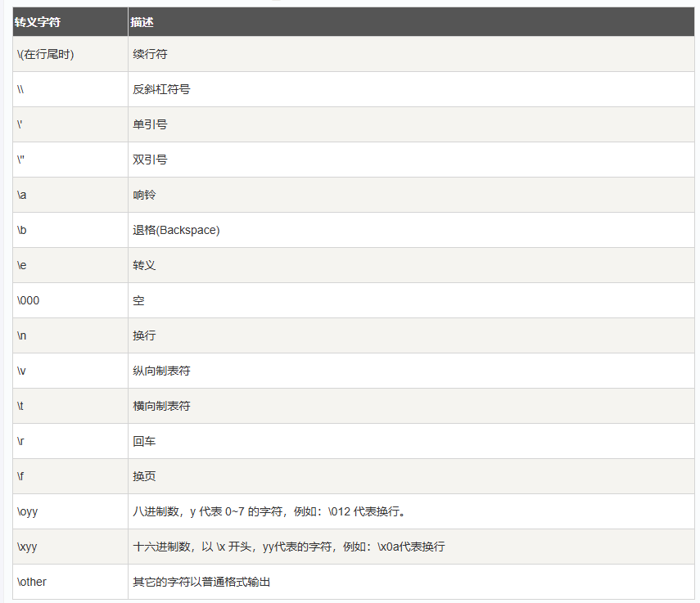Click the 描述 column header

(x=142, y=22)
